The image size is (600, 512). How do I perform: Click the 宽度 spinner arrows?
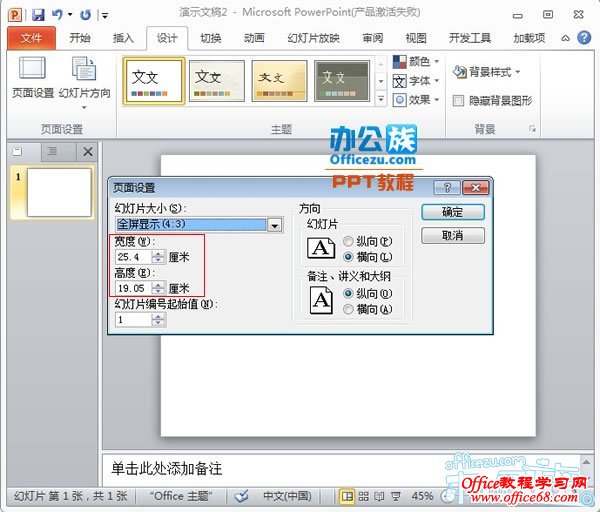(x=158, y=257)
